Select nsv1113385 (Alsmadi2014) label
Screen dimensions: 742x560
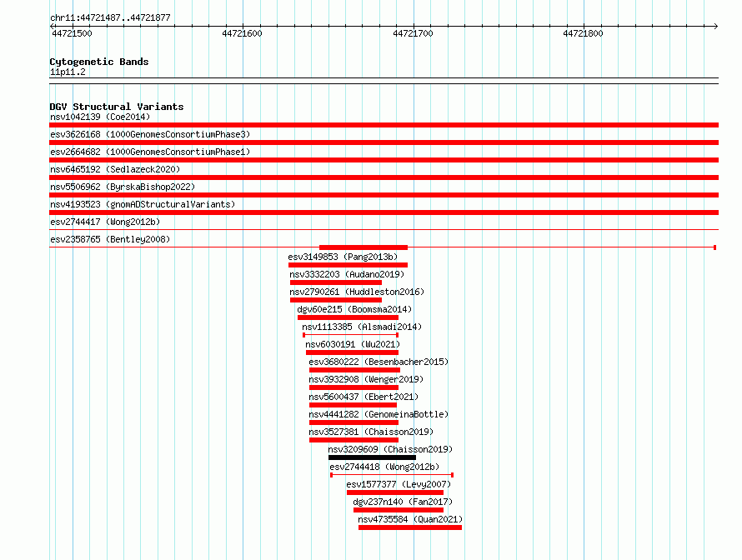(362, 327)
